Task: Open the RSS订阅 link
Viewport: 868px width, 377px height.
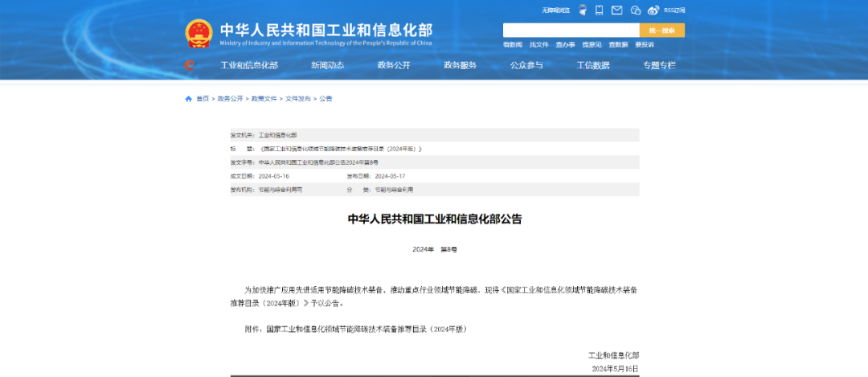Action: (x=674, y=10)
